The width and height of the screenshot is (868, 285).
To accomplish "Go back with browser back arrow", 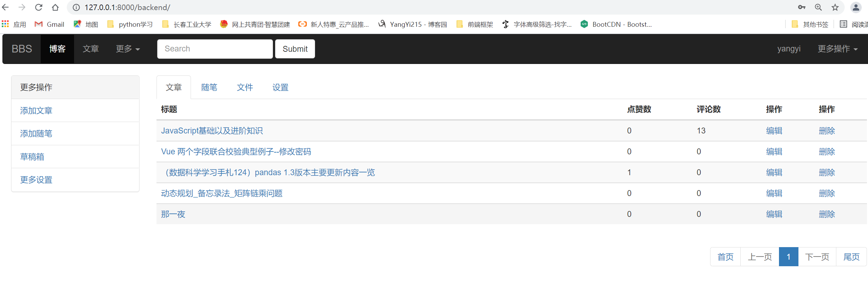I will pos(5,7).
